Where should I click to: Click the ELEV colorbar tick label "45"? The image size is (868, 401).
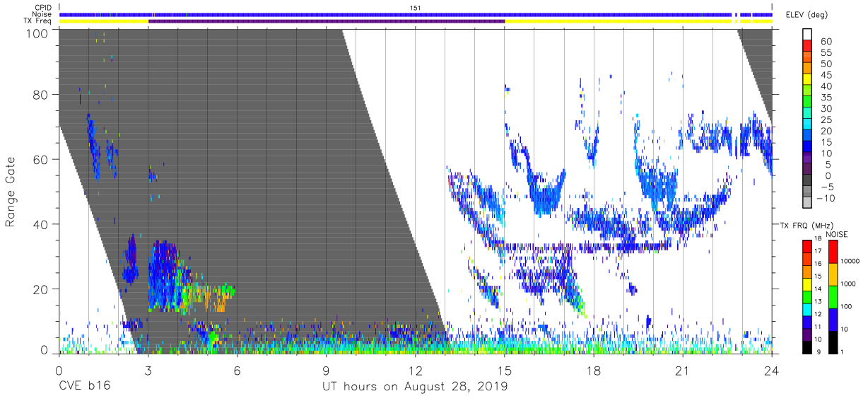pyautogui.click(x=826, y=75)
